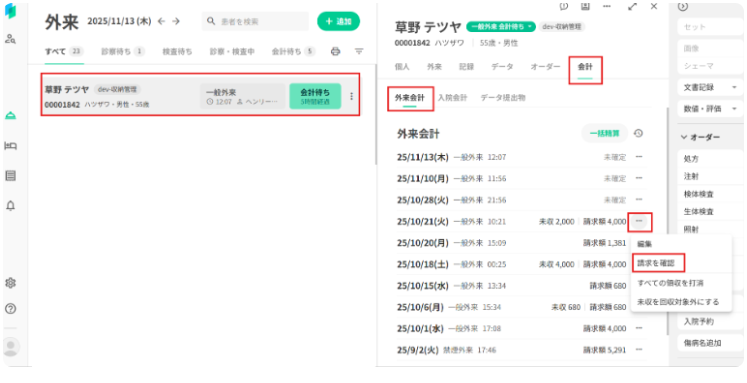Viewport: 747px width, 383px height.
Task: Open the patient search icon in sidebar
Action: point(10,39)
